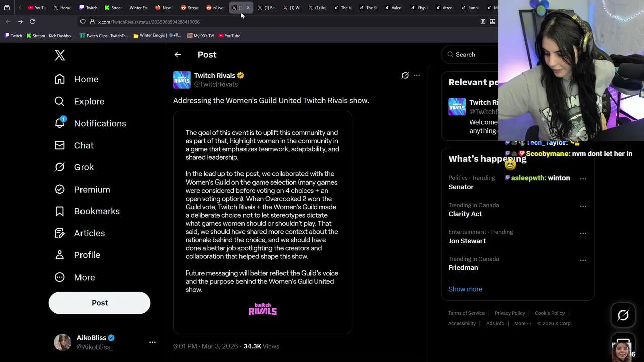Open the Cookie Policy link
This screenshot has width=644, height=362.
(549, 313)
